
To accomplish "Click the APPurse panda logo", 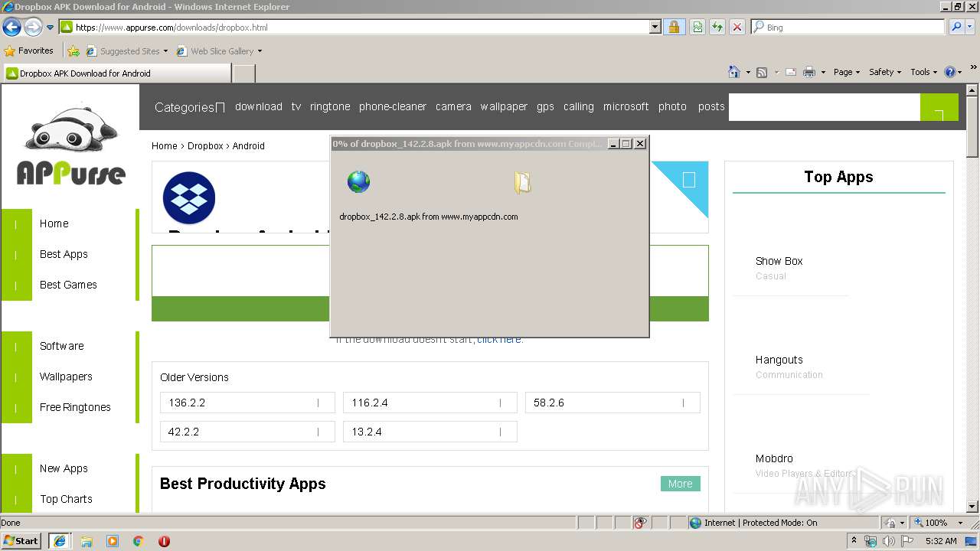I will (x=70, y=145).
